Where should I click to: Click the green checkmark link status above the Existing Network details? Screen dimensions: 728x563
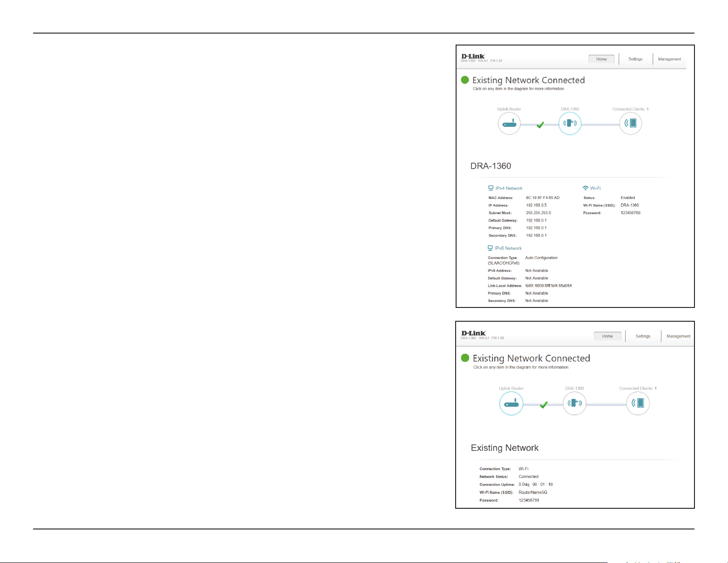tap(544, 405)
